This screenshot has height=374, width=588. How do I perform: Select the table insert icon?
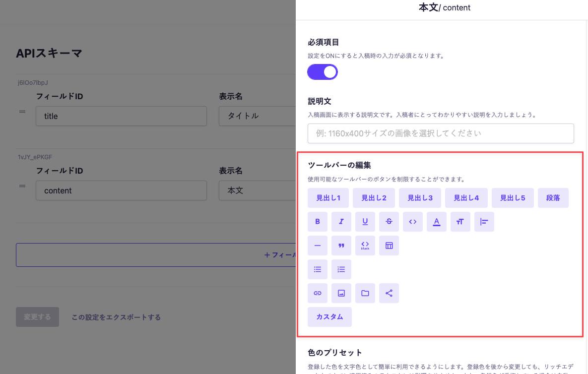(389, 246)
